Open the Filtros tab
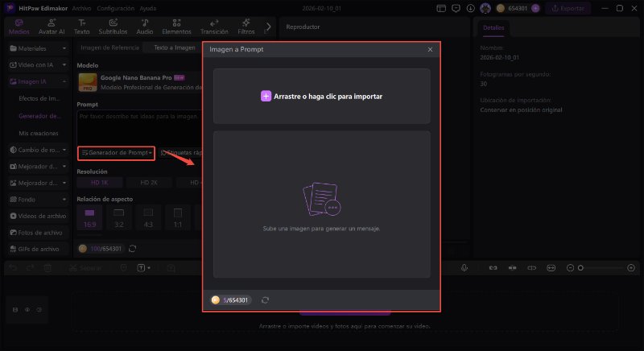 pyautogui.click(x=246, y=27)
